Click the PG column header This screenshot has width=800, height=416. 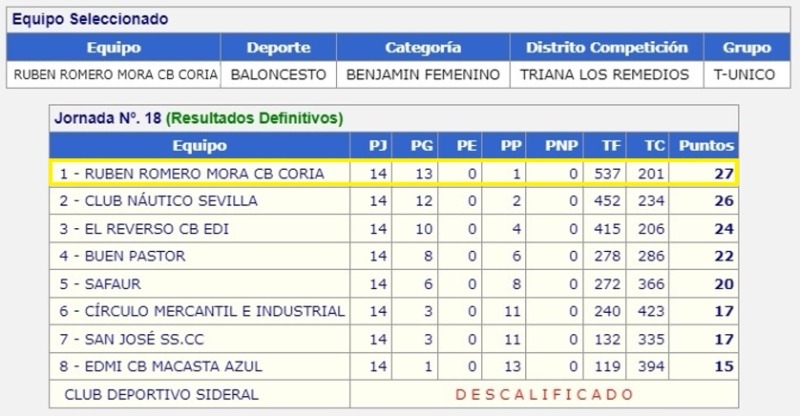422,145
